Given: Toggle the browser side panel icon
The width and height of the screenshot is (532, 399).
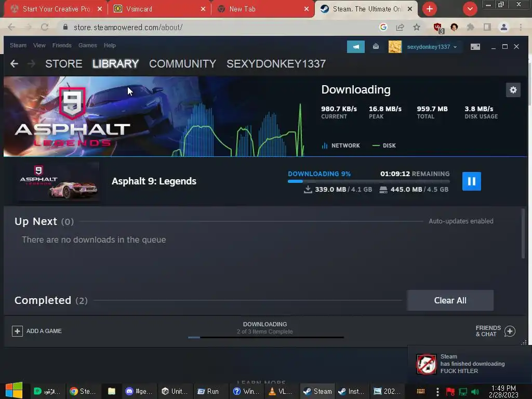Looking at the screenshot, I should point(487,27).
